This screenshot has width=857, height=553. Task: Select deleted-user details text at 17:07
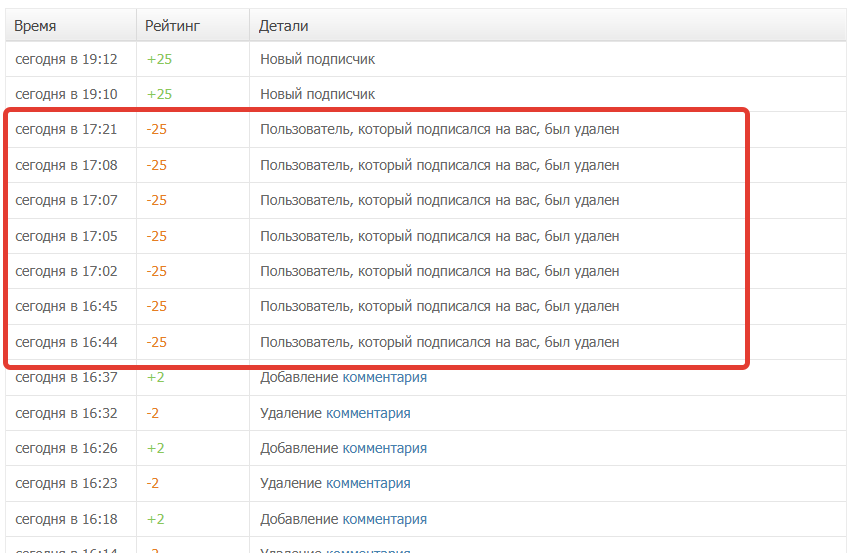click(x=440, y=200)
